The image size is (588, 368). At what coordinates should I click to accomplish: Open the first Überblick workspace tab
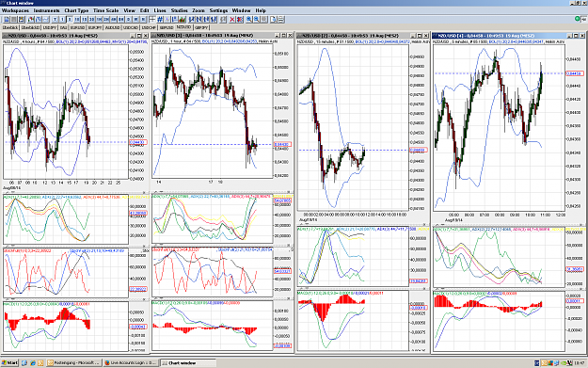[x=10, y=27]
